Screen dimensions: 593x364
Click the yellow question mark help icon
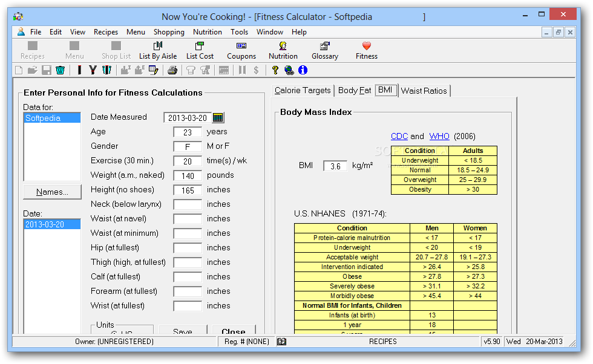(275, 70)
